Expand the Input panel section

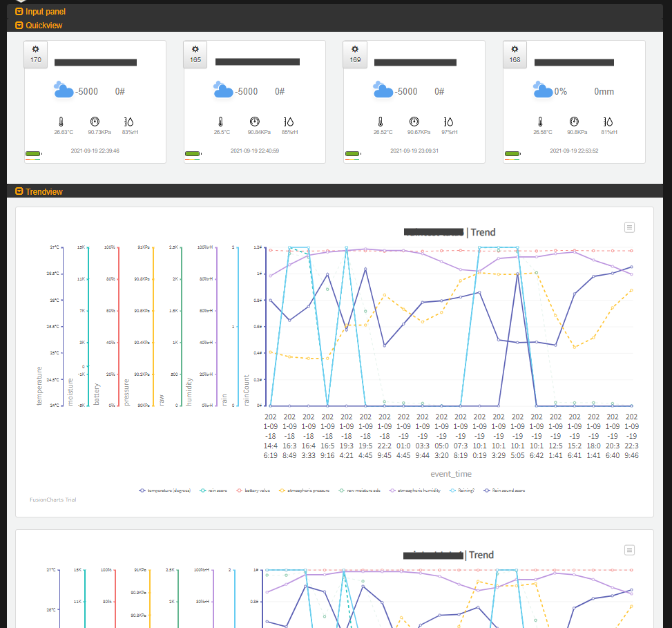point(40,12)
